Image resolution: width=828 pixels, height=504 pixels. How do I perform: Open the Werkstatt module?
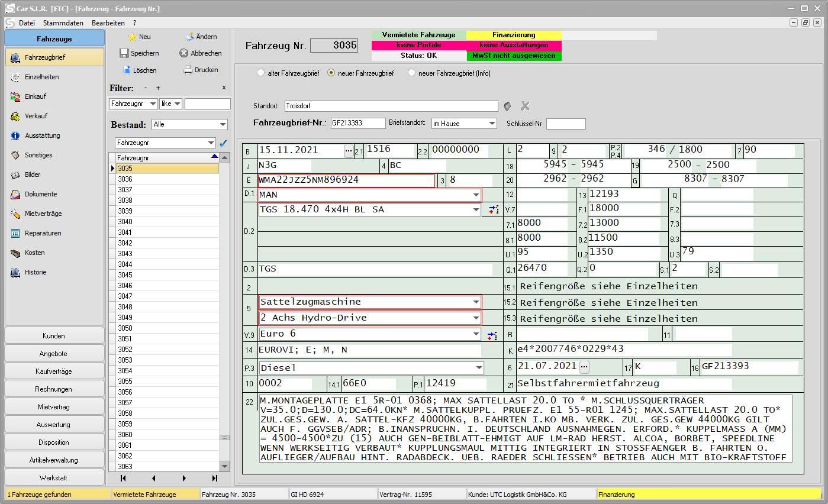click(x=54, y=477)
